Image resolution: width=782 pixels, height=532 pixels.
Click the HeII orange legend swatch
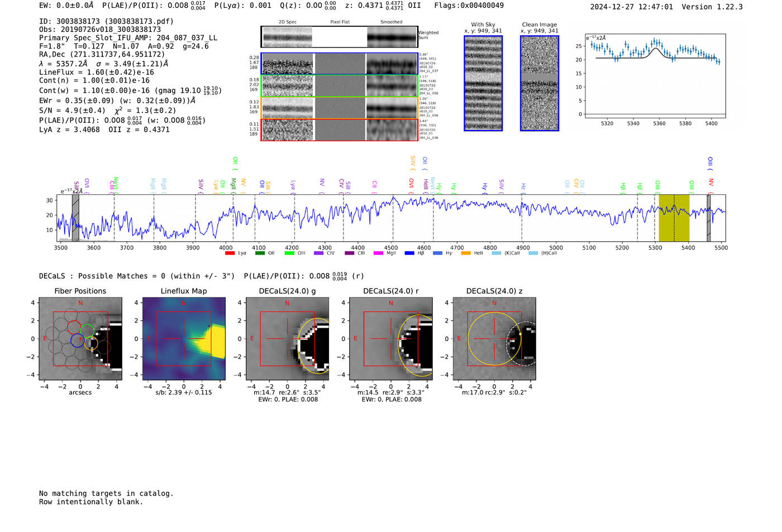point(466,253)
